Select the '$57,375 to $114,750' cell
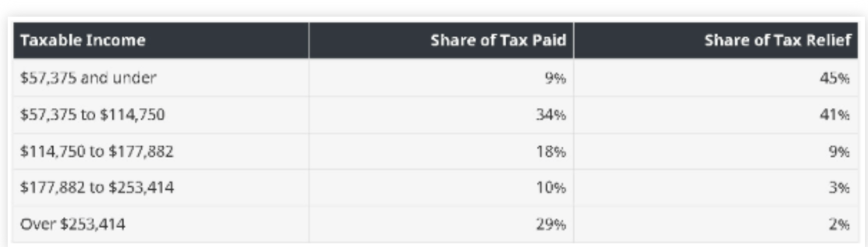Image resolution: width=868 pixels, height=247 pixels. 92,115
